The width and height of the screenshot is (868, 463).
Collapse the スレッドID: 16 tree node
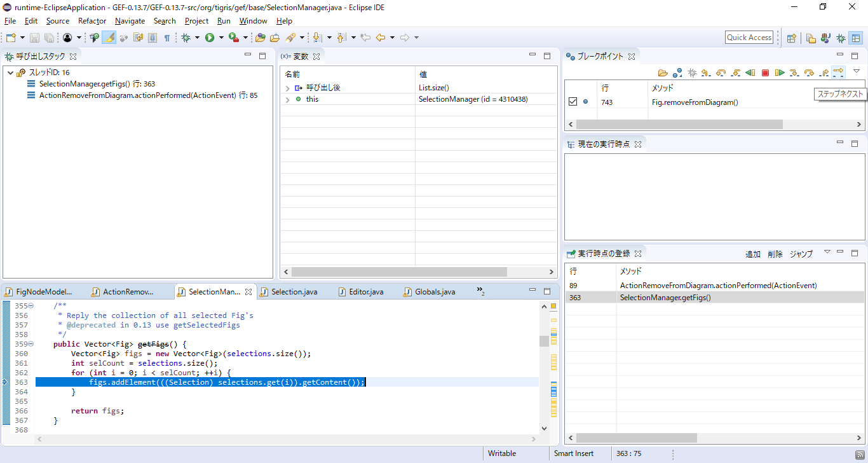tap(10, 73)
